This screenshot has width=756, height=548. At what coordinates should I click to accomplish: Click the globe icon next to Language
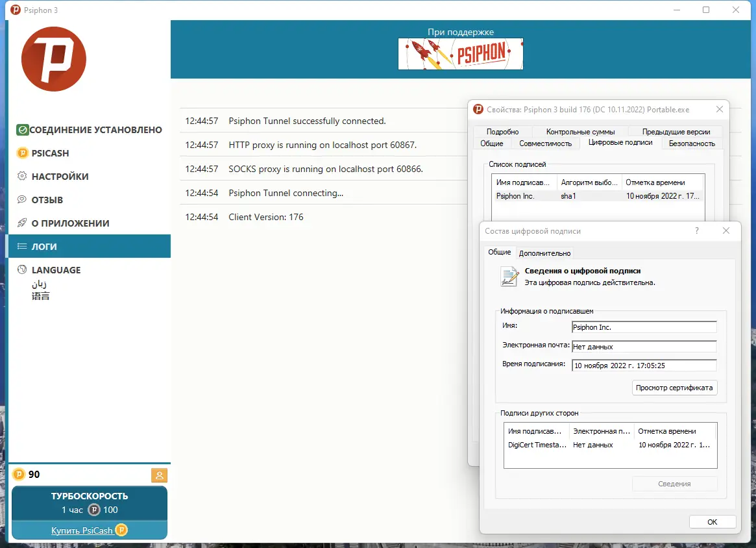[21, 269]
